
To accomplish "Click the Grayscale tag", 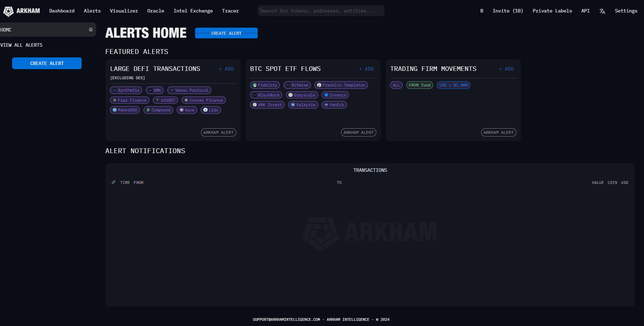I will point(302,95).
